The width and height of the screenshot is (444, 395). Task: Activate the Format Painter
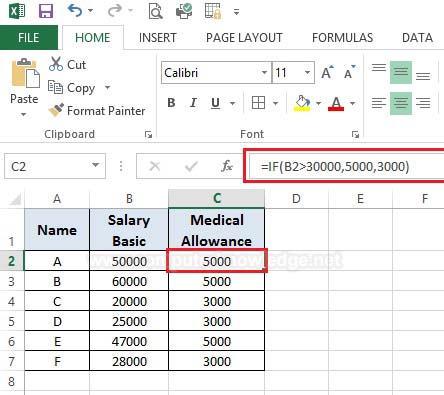coord(97,111)
